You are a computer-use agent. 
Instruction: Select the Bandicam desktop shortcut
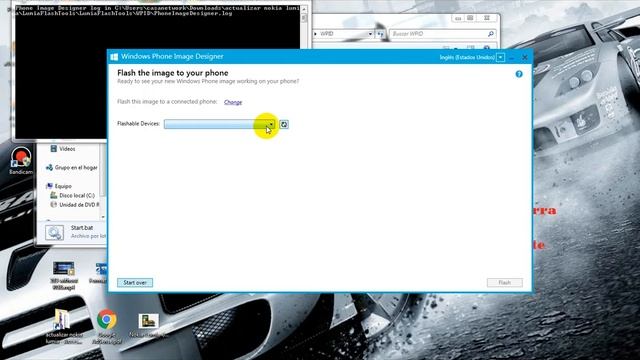point(21,160)
